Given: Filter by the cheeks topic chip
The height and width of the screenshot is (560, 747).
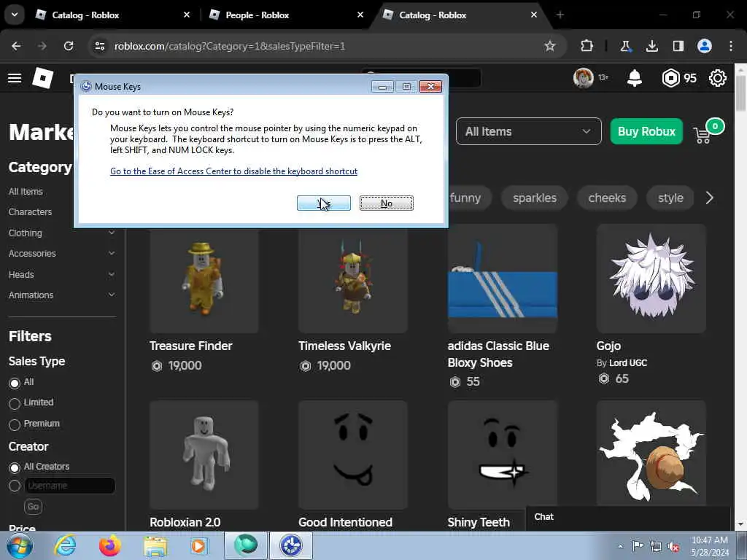Looking at the screenshot, I should [607, 198].
